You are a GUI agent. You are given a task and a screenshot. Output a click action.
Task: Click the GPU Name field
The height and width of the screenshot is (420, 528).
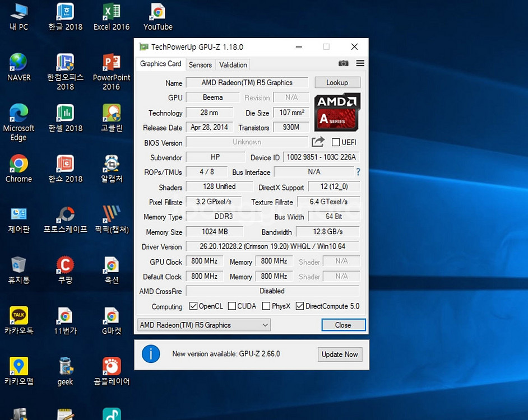[247, 83]
